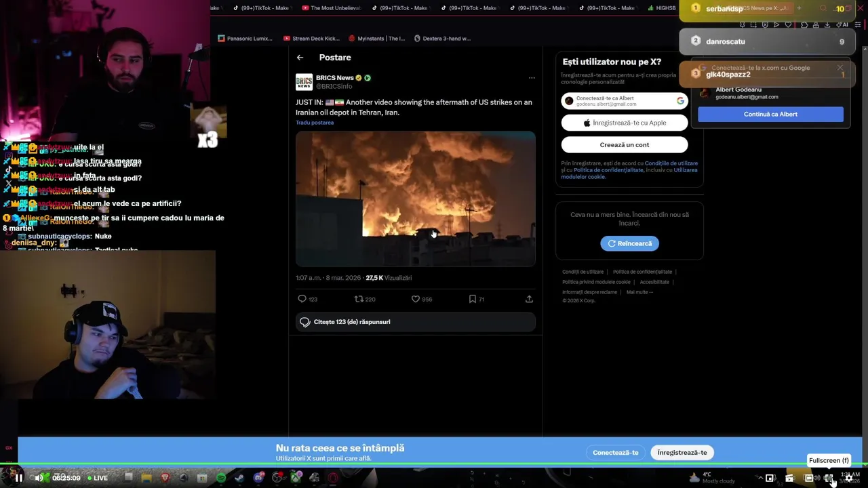Click Înregistrează-te cu Apple
Screen dimensions: 868x488
coord(625,123)
